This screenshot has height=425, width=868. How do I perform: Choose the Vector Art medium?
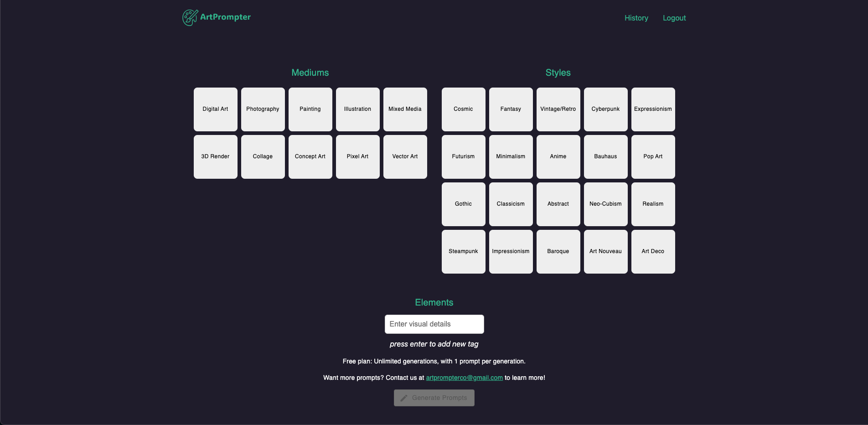405,157
